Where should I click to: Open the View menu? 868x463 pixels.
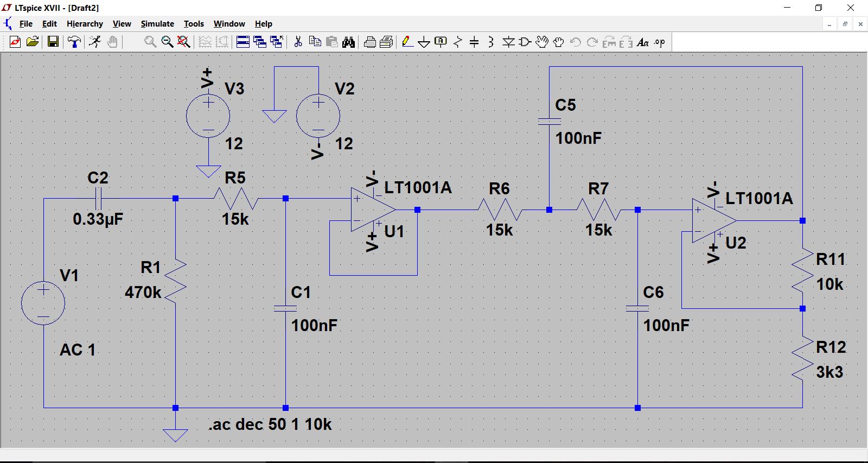[x=122, y=24]
